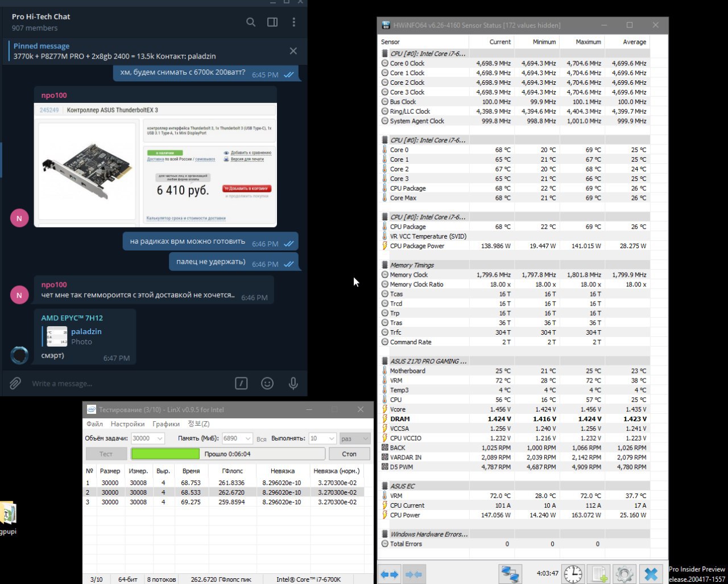Screen dimensions: 728x584
Task: Click the Время column header in LinX
Action: (191, 471)
